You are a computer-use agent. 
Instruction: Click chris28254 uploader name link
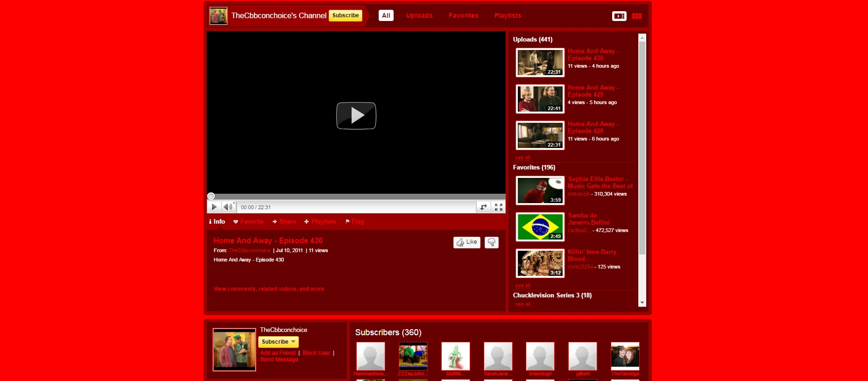(580, 267)
